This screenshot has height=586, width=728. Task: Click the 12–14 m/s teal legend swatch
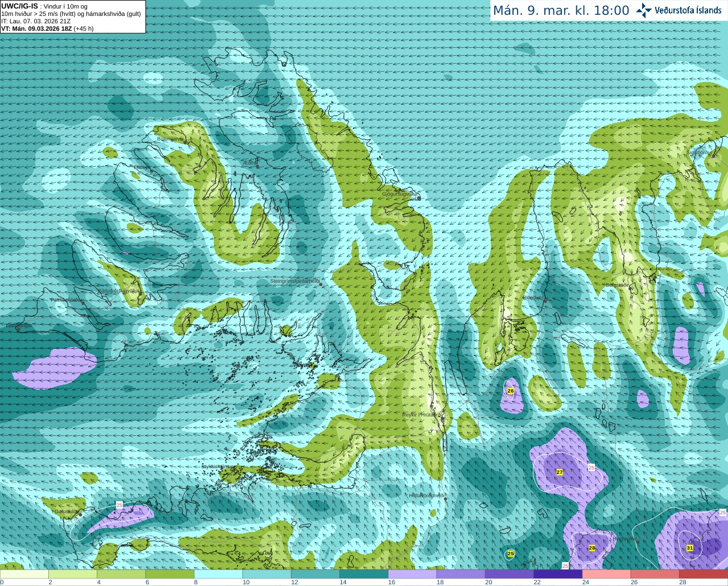click(316, 574)
